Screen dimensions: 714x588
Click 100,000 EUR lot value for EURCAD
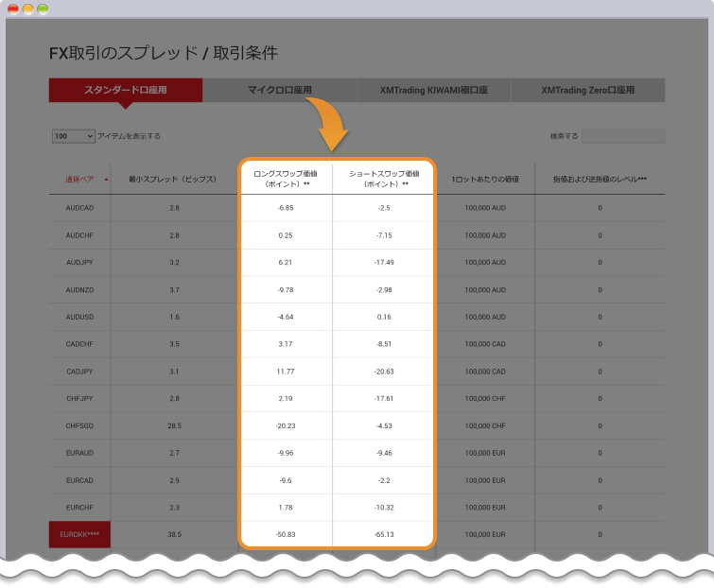tap(485, 480)
